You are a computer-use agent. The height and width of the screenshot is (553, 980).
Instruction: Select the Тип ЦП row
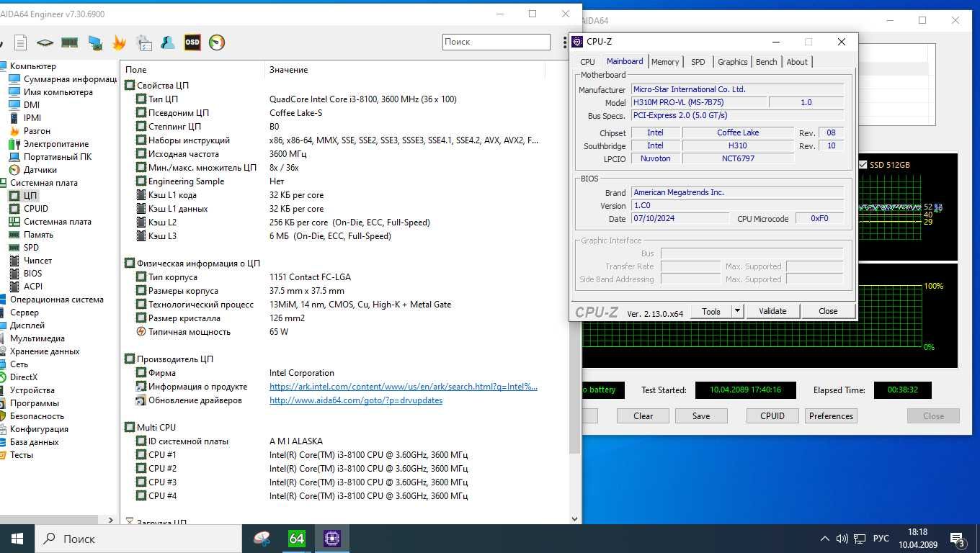(x=337, y=99)
